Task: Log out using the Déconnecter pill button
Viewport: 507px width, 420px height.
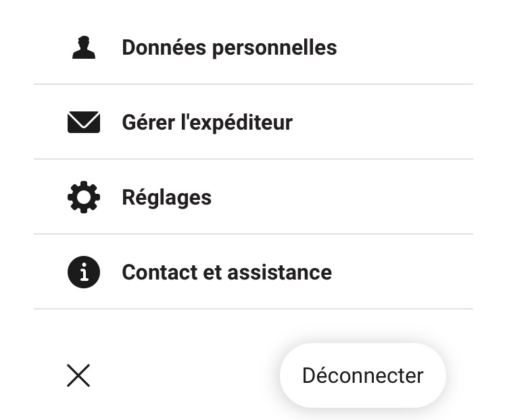Action: (x=363, y=375)
